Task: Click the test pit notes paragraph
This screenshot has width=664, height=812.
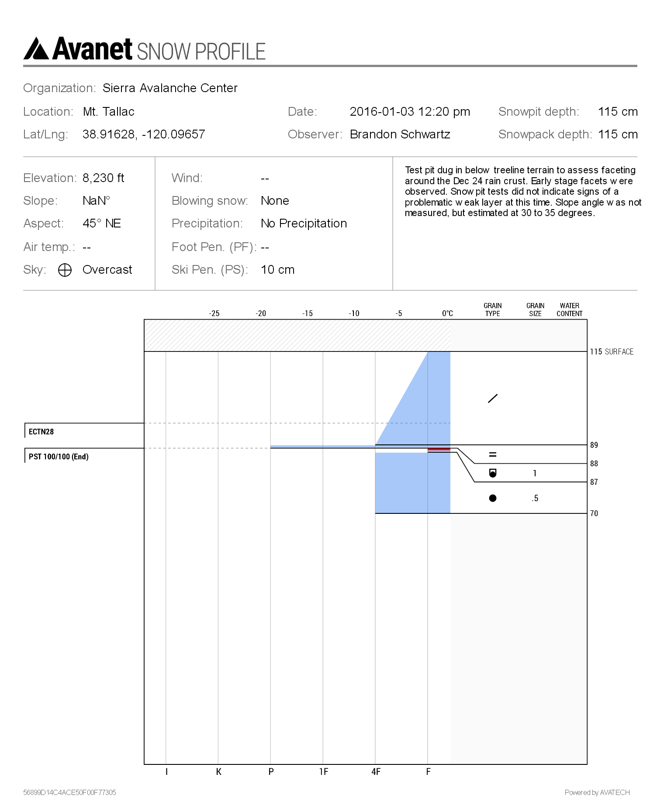Action: (x=522, y=191)
